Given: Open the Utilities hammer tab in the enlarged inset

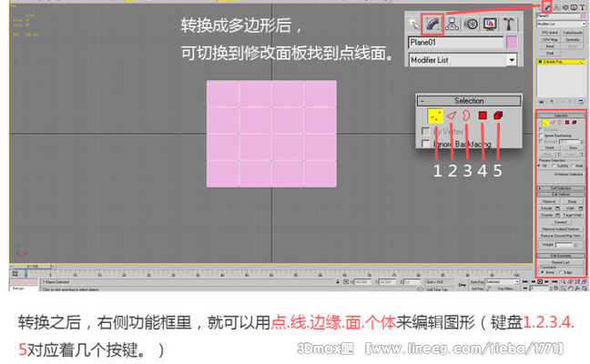Looking at the screenshot, I should pyautogui.click(x=509, y=24).
